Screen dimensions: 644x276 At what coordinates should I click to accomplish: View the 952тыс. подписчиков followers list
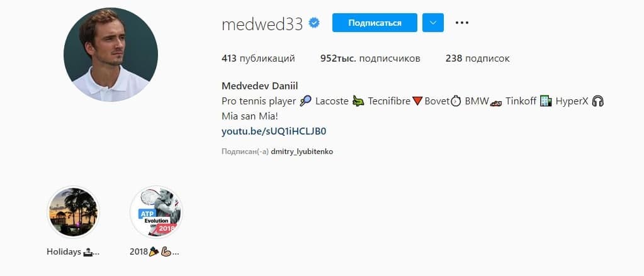click(x=370, y=58)
